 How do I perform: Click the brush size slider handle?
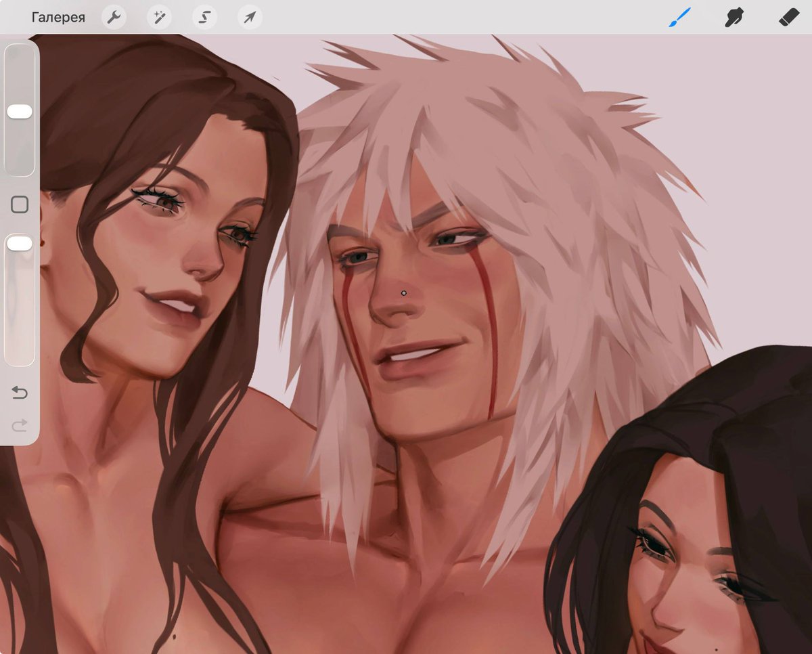pyautogui.click(x=20, y=112)
